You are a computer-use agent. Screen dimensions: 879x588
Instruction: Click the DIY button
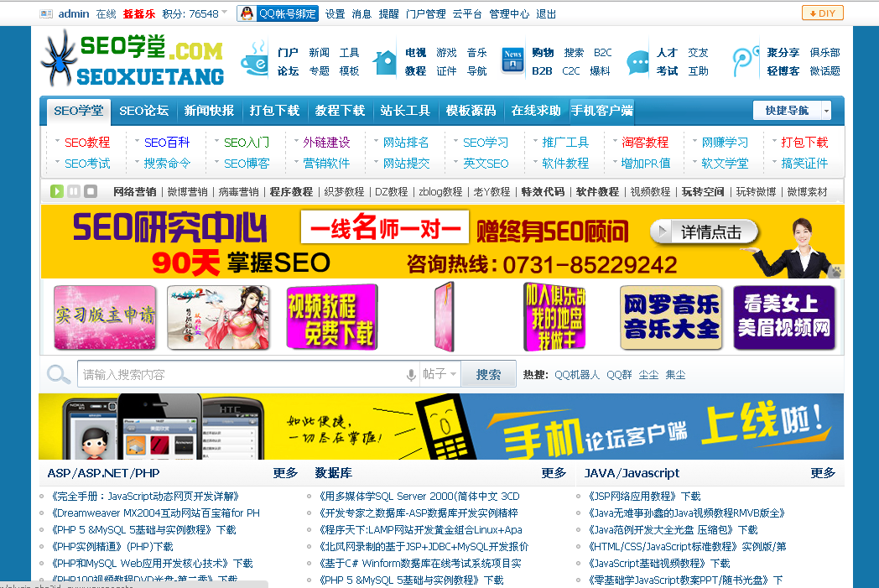[822, 13]
